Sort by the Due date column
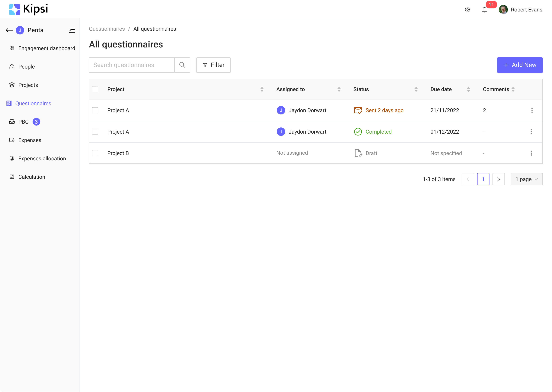The height and width of the screenshot is (392, 552). click(468, 89)
